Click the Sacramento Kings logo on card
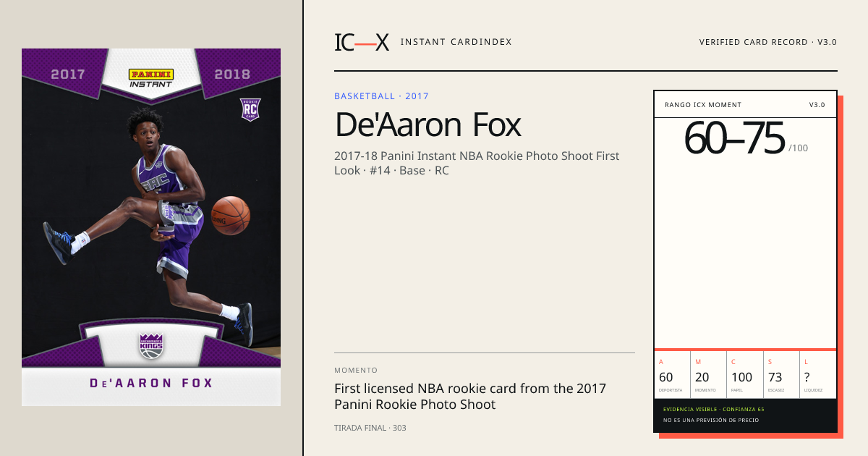Screen dimensions: 868x456 (x=151, y=345)
